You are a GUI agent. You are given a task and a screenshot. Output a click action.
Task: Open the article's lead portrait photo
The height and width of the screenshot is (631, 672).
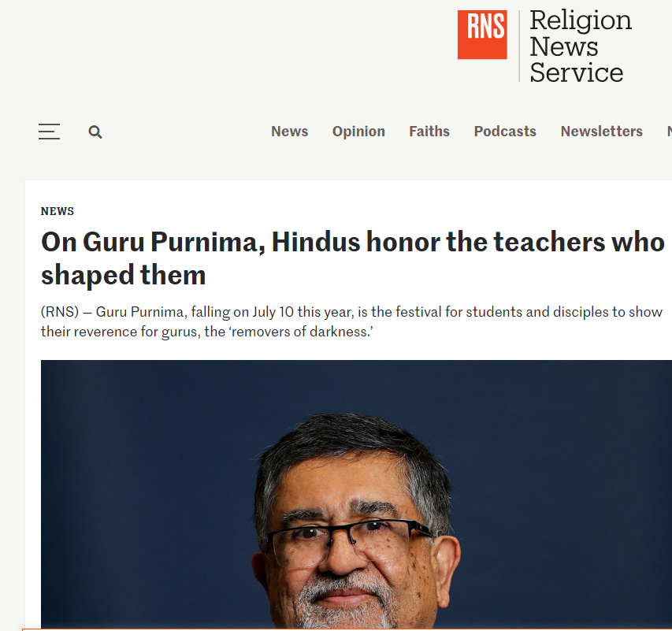[356, 494]
